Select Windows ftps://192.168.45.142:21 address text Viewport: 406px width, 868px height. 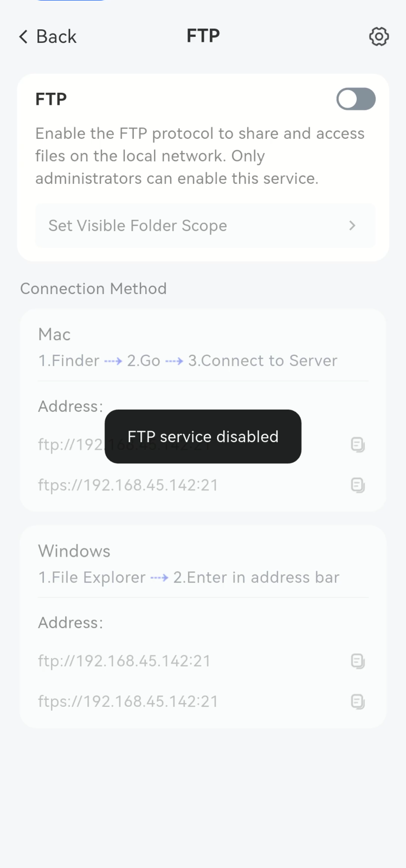pos(128,701)
